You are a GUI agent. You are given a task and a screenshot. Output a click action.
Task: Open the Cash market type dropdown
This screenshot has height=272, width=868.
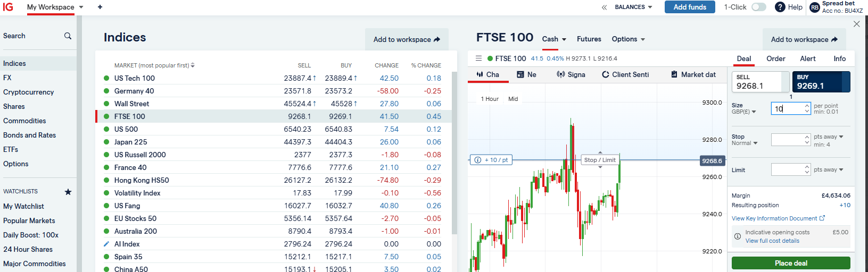(554, 39)
